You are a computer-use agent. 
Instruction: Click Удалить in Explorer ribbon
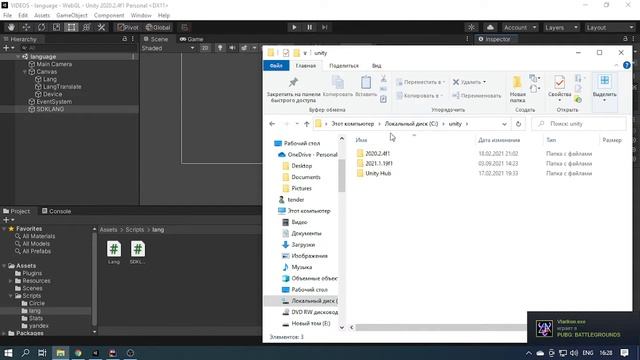point(469,82)
